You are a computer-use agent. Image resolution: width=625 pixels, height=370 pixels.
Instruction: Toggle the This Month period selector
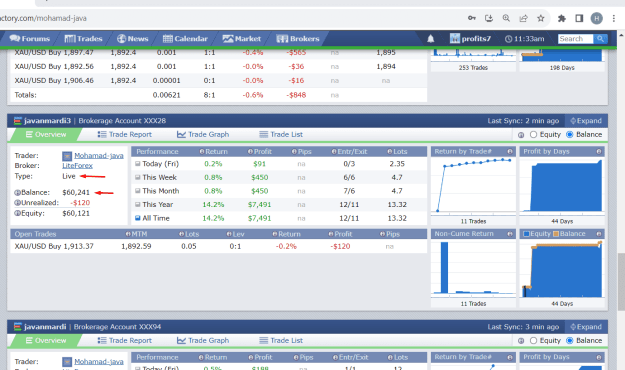click(138, 191)
